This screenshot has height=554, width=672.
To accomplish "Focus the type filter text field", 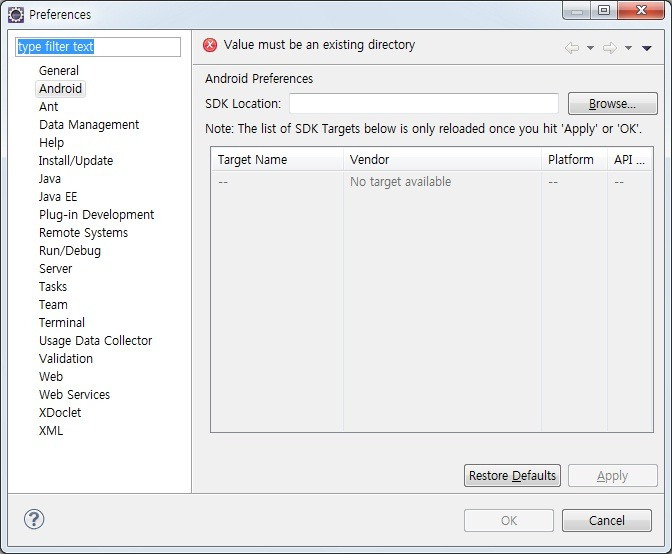I will click(x=98, y=47).
